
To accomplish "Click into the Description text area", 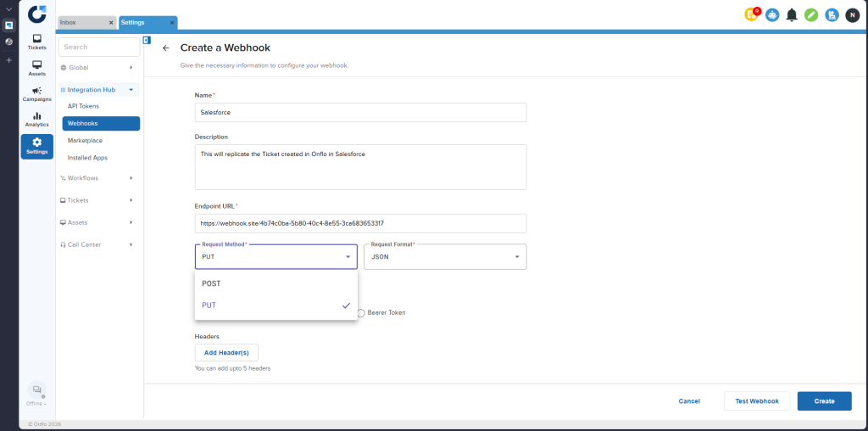I will (x=360, y=167).
